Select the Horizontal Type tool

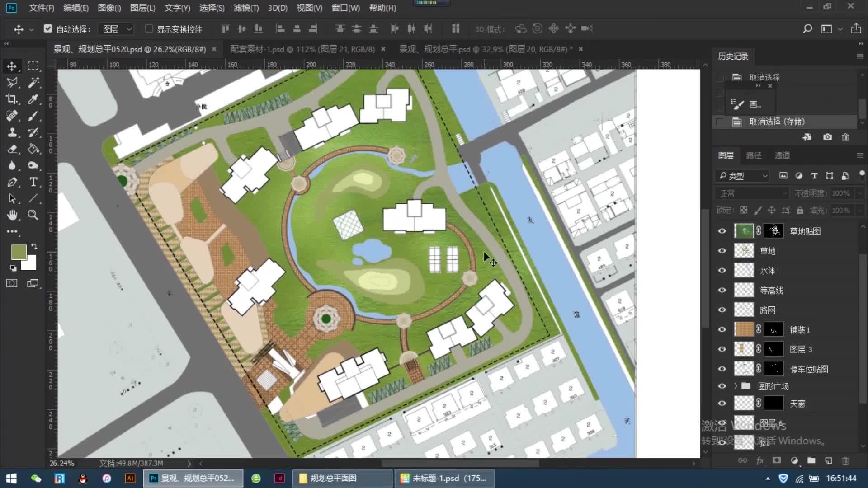33,182
